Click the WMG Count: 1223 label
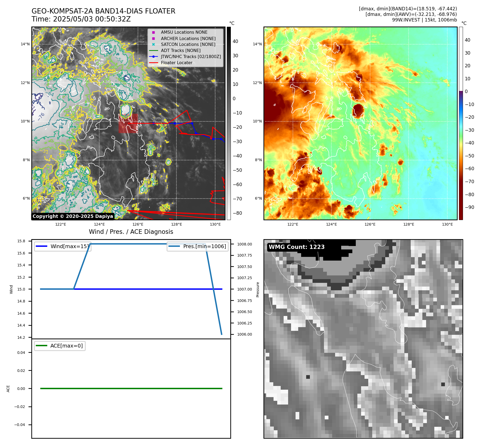Screen dimensions: 481x448 click(x=297, y=247)
